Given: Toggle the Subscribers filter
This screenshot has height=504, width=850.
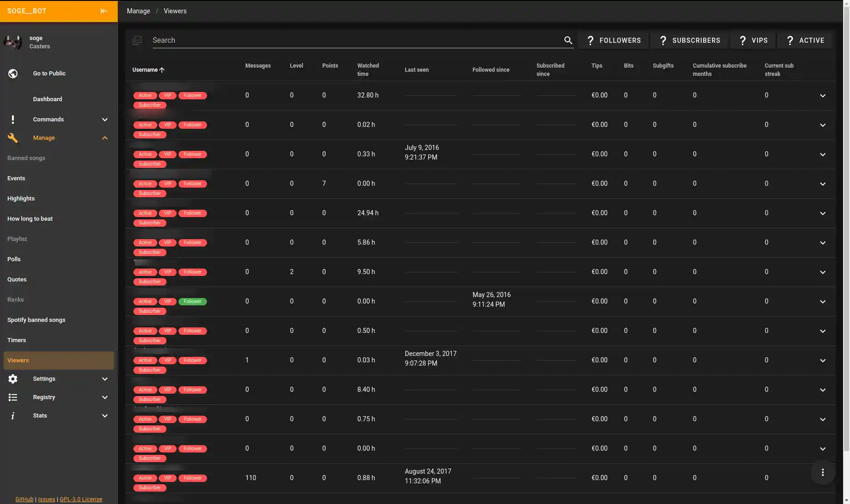Looking at the screenshot, I should [689, 40].
